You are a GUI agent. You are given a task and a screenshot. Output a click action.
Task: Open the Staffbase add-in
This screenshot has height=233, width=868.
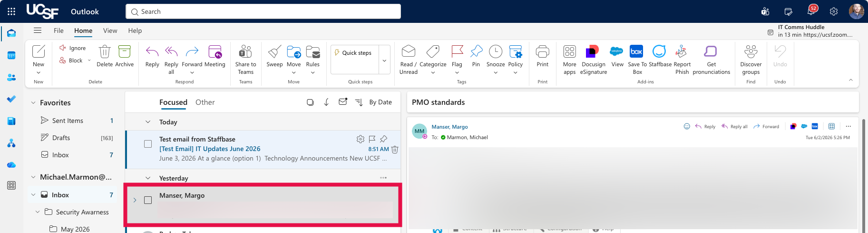[660, 56]
